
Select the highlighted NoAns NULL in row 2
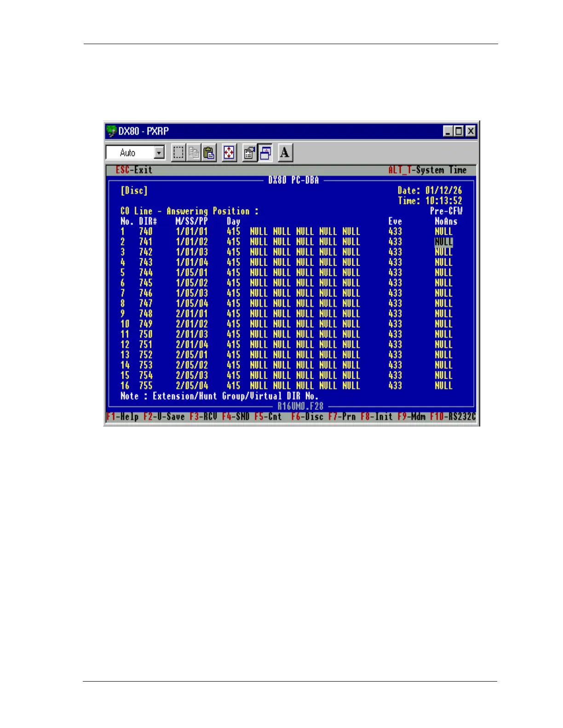(x=443, y=242)
